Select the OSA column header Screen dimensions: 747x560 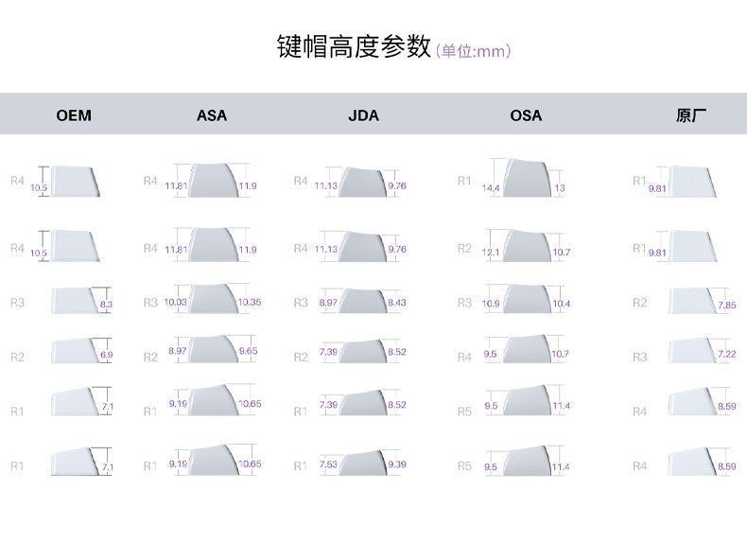(526, 115)
